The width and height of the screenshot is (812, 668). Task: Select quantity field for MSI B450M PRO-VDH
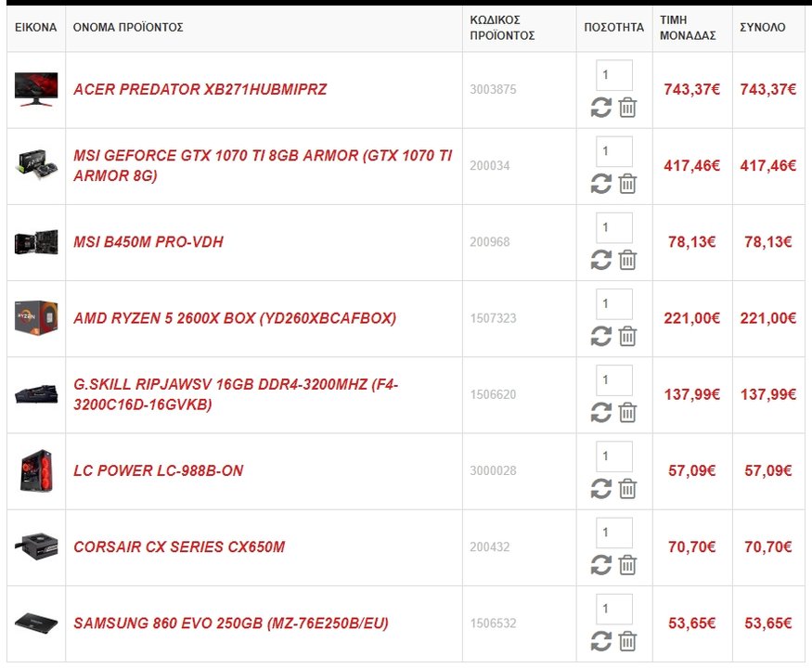(614, 227)
